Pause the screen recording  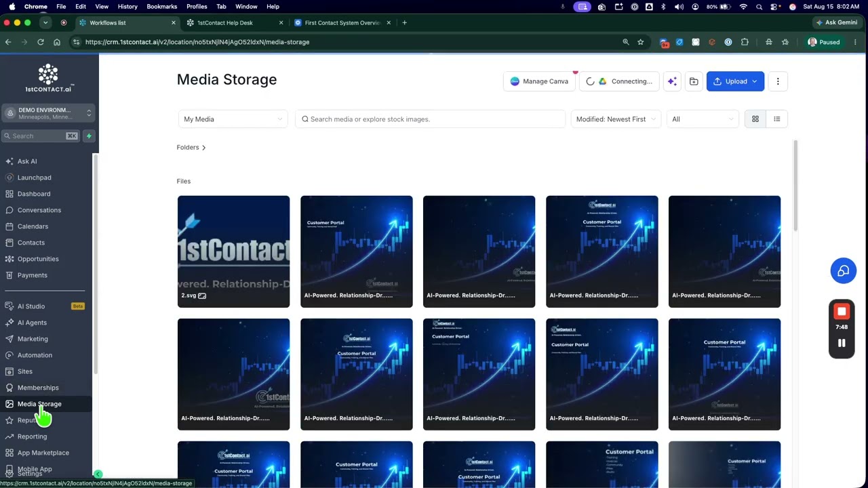click(842, 343)
